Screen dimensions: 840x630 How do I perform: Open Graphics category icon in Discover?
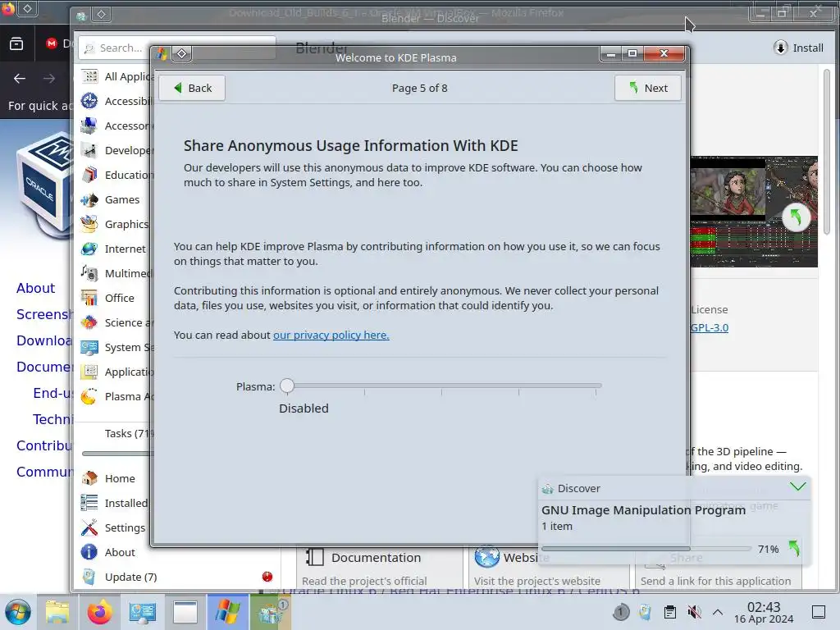click(x=89, y=225)
